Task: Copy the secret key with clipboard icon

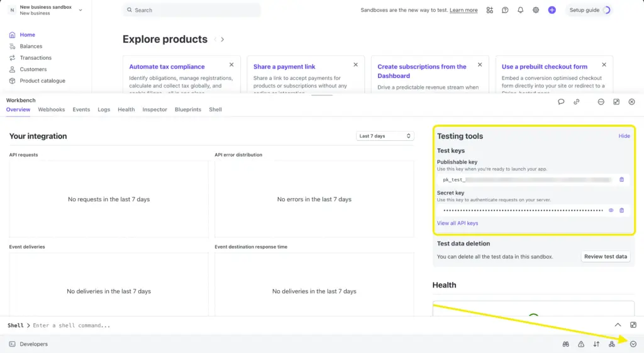Action: tap(622, 210)
